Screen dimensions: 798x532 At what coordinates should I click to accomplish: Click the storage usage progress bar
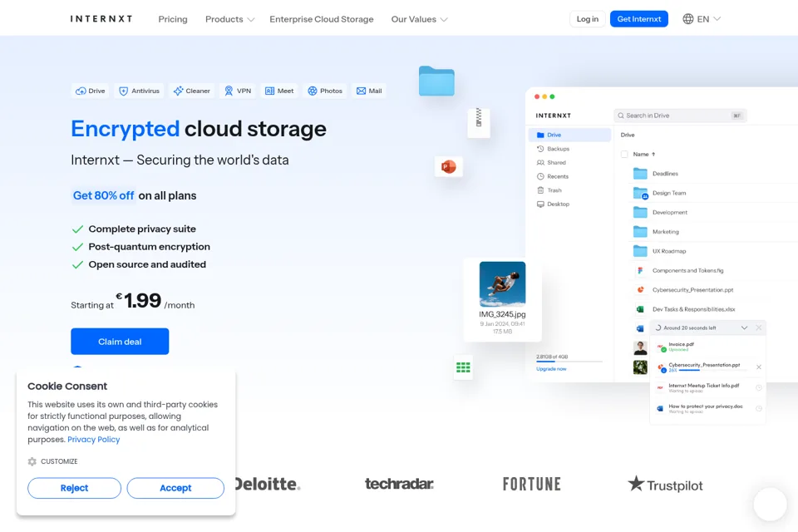569,362
